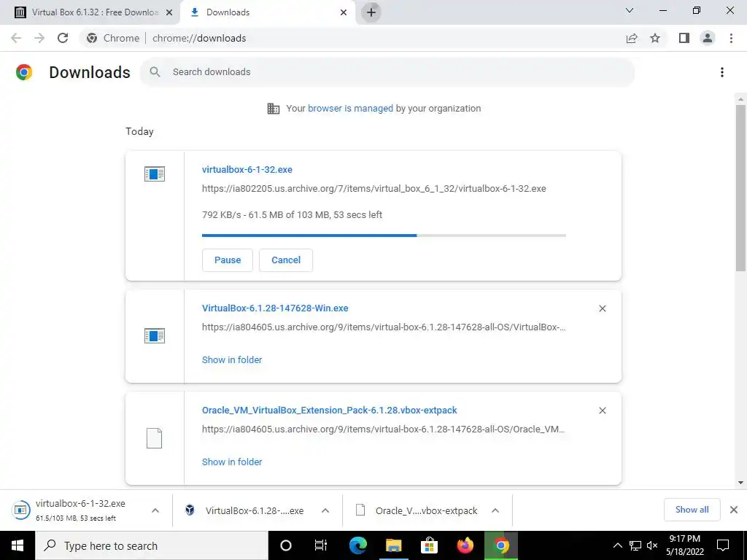
Task: Open Microsoft Store from taskbar
Action: [x=429, y=545]
